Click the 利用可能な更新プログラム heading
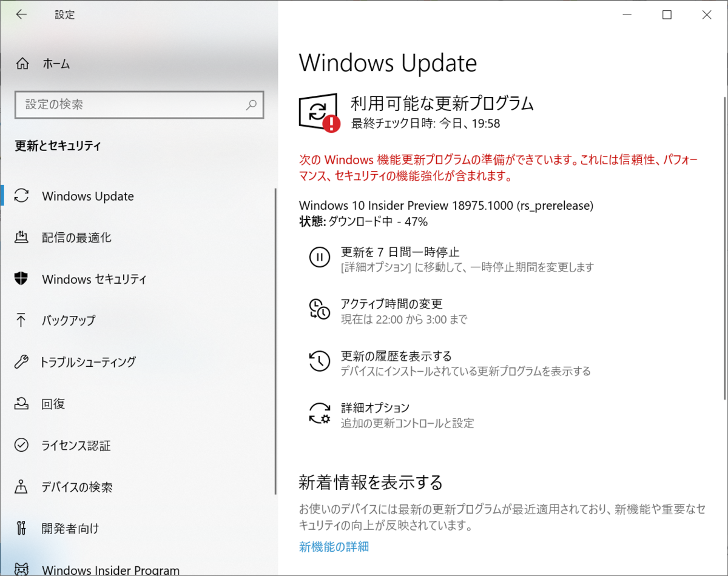This screenshot has width=728, height=576. (442, 103)
